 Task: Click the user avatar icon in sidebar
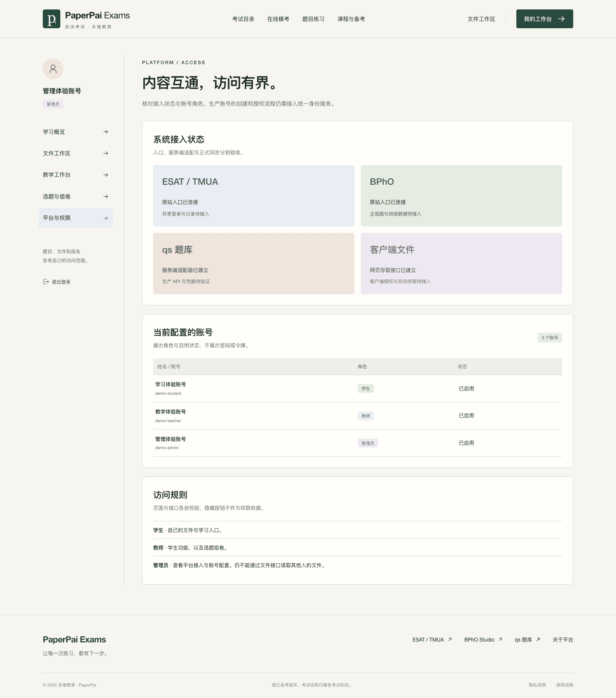tap(53, 69)
